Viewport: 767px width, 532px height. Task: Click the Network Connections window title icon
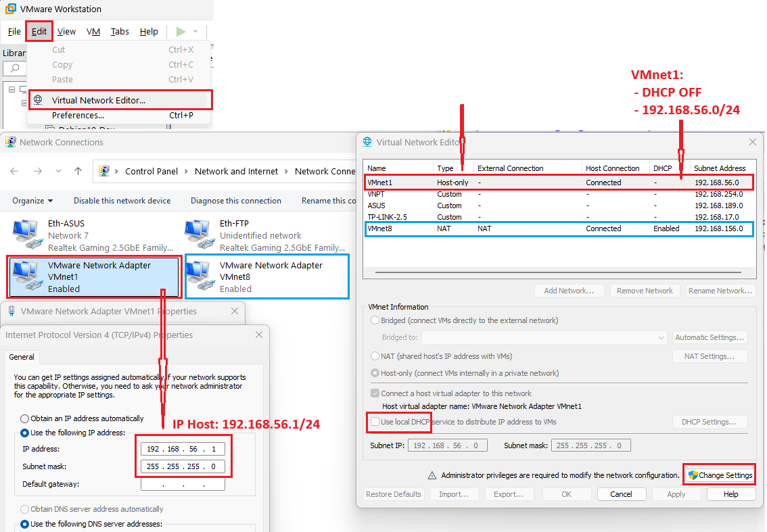[10, 142]
